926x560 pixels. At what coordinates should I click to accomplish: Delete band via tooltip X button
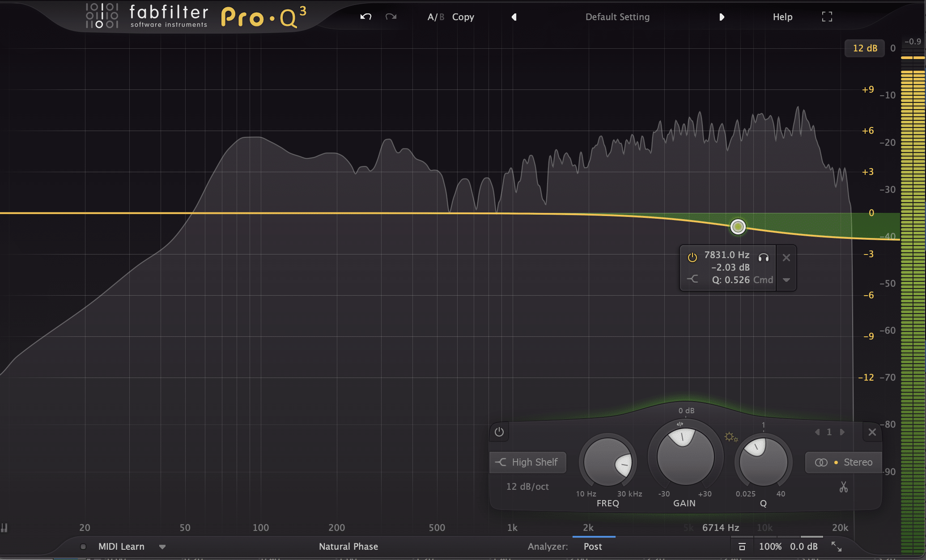point(786,258)
